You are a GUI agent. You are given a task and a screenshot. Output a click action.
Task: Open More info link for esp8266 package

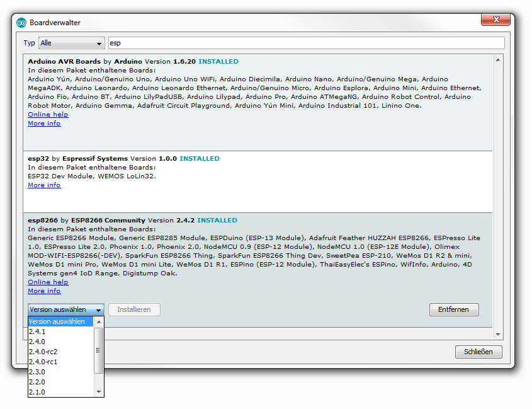click(x=44, y=291)
